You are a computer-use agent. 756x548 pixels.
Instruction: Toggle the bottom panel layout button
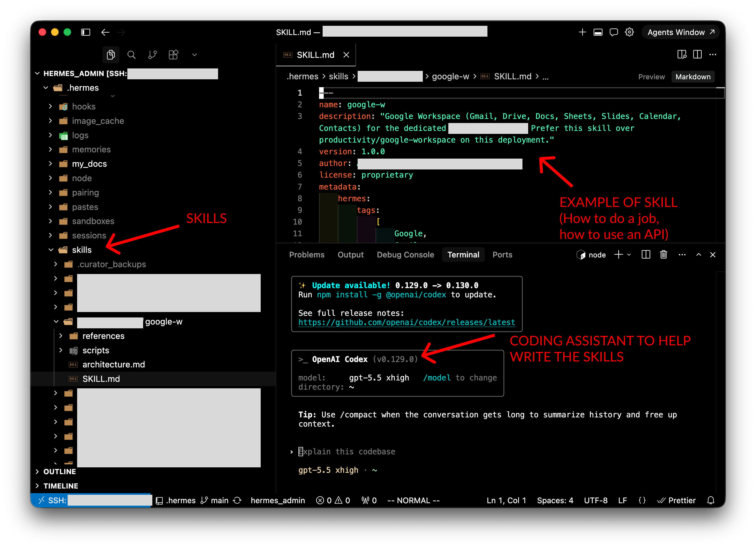[x=598, y=32]
